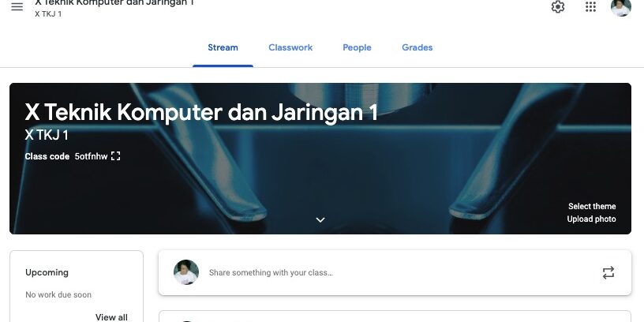Click the class code 5otfnhw

(92, 156)
